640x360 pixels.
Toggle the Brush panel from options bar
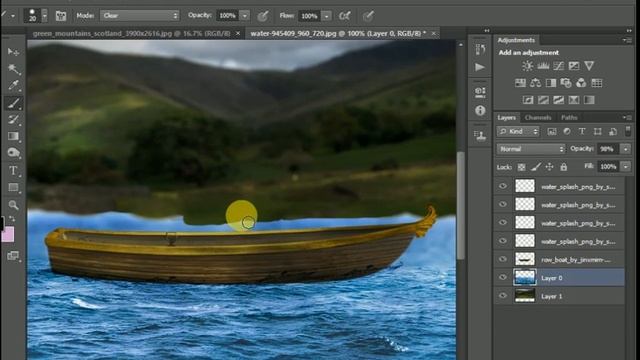click(x=61, y=16)
